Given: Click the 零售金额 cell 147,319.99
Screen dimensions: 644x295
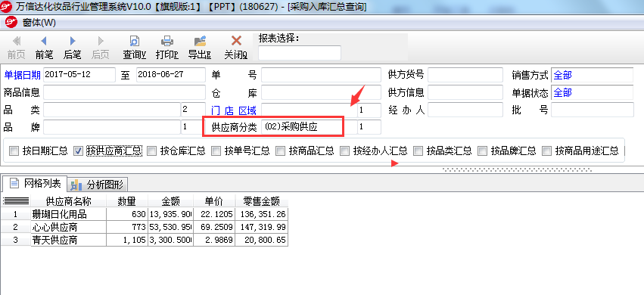Looking at the screenshot, I should click(x=261, y=227).
